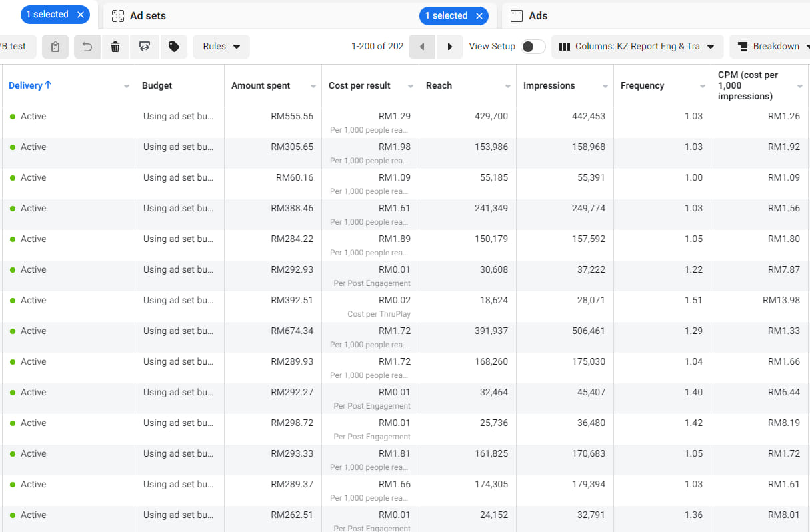The image size is (810, 532).
Task: Sort by the Delivery column header
Action: coord(30,85)
